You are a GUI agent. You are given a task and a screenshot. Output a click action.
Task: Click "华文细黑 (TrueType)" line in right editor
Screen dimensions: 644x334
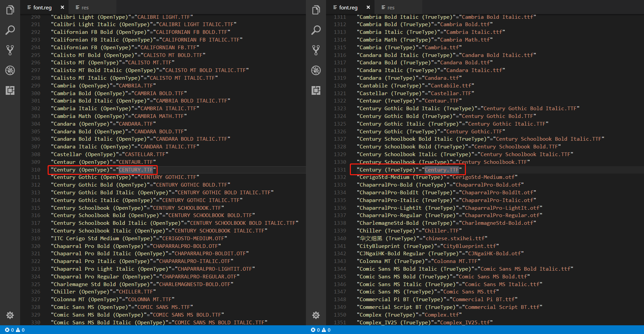pos(423,239)
